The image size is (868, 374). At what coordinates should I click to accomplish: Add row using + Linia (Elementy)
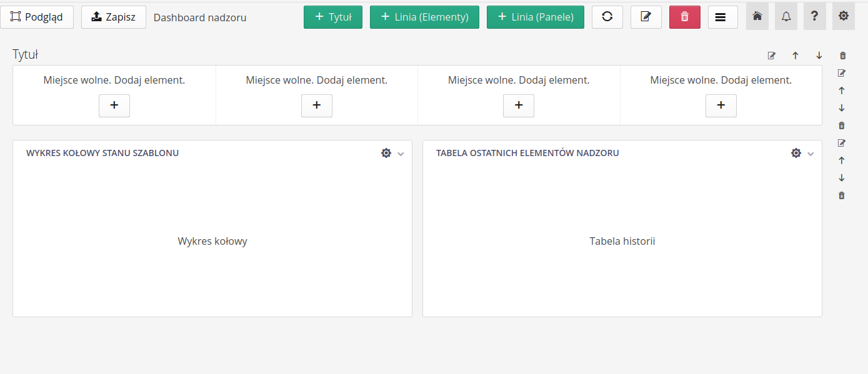(x=424, y=17)
